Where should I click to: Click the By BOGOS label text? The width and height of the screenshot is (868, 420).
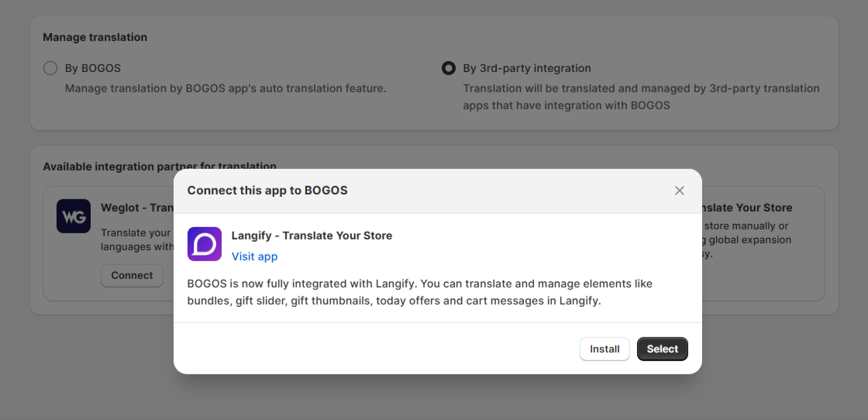tap(93, 68)
